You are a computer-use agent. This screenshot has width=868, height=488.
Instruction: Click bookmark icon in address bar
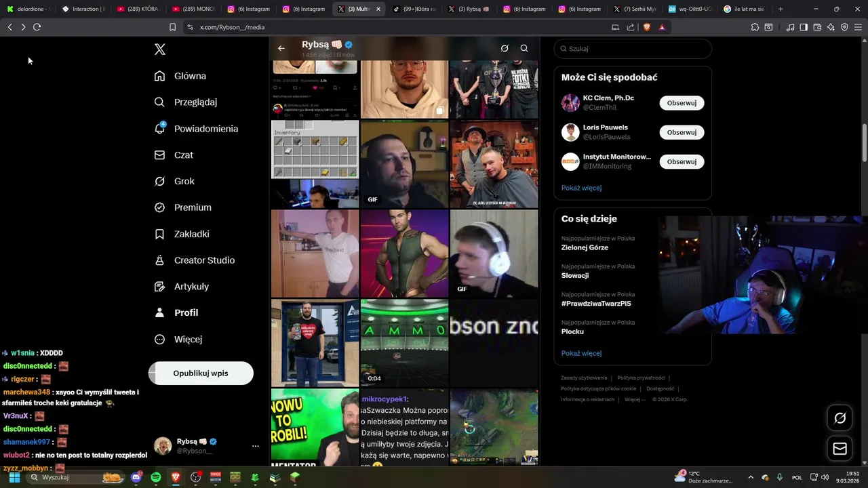point(172,27)
